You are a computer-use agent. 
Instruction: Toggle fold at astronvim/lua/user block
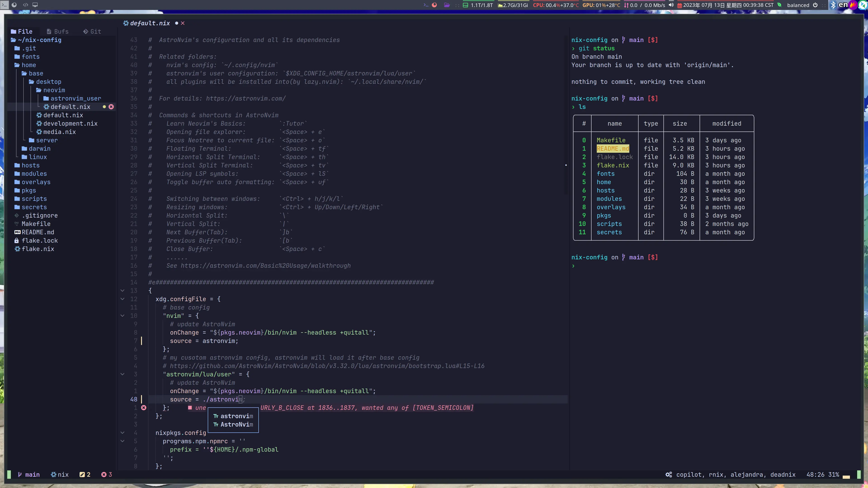click(123, 374)
